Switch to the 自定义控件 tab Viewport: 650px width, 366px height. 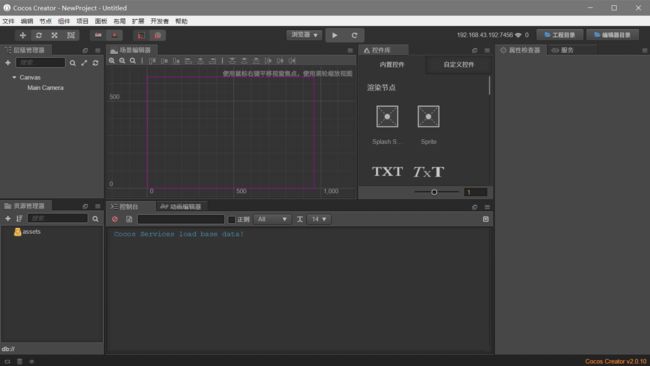[x=458, y=65]
